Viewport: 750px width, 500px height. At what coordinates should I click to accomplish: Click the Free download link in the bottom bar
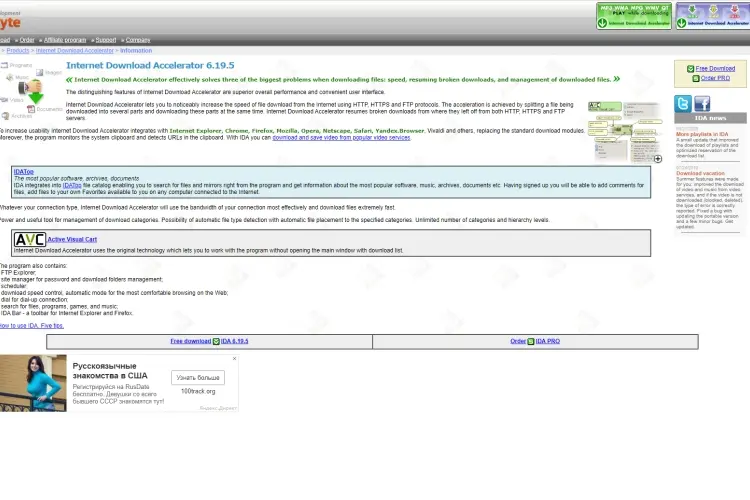[x=190, y=341]
